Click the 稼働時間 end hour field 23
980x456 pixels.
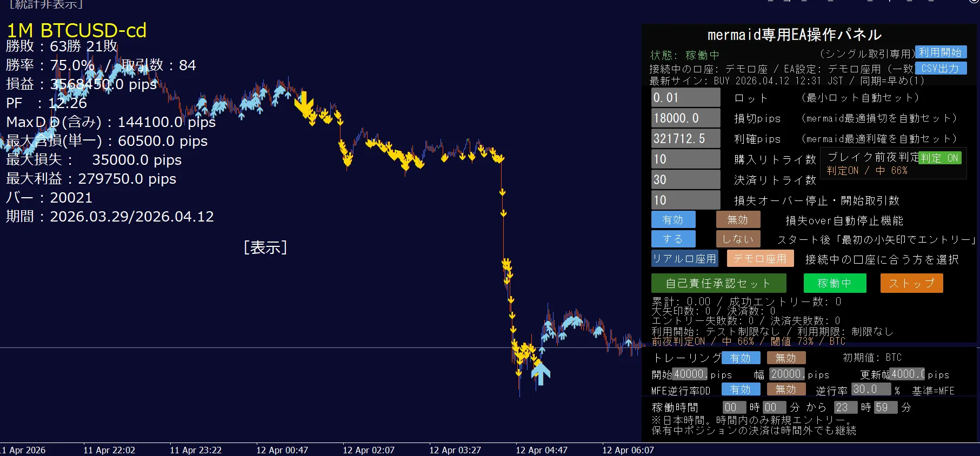[845, 407]
